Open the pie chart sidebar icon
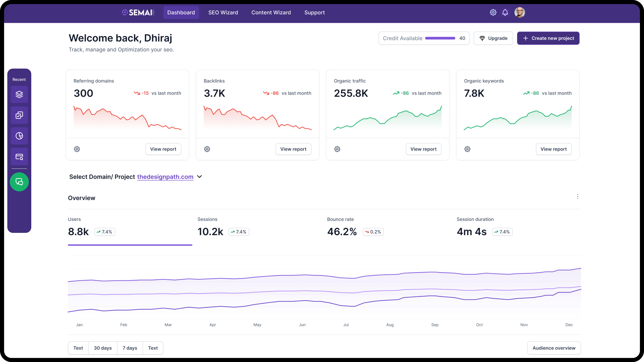 pos(19,136)
